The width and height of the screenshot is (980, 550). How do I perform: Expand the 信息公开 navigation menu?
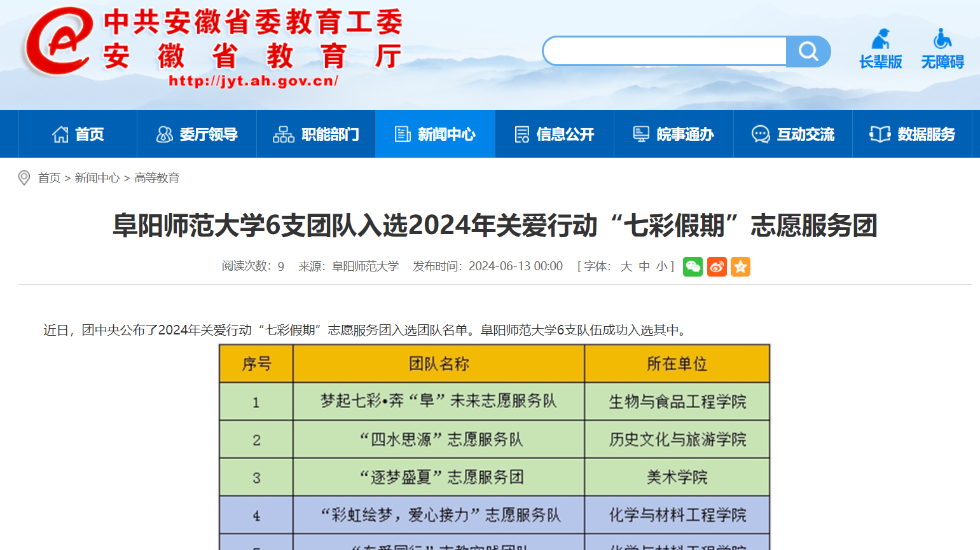554,134
